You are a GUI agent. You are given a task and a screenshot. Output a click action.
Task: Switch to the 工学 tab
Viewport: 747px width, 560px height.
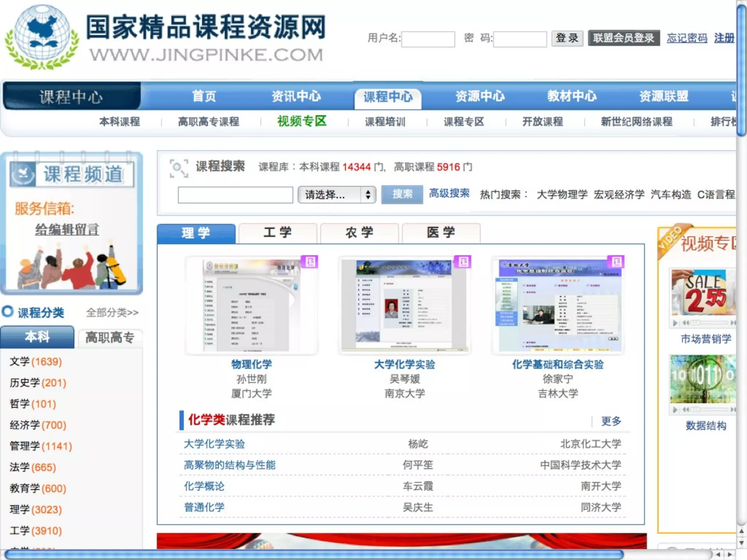(278, 233)
